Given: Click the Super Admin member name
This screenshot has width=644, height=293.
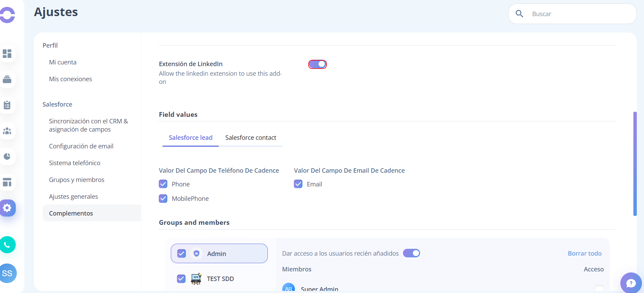Looking at the screenshot, I should click(320, 289).
